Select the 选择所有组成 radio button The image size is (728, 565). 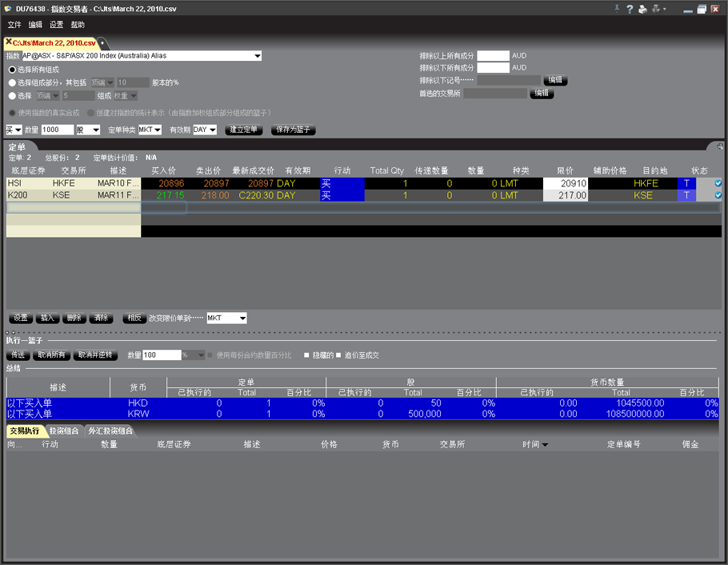12,70
